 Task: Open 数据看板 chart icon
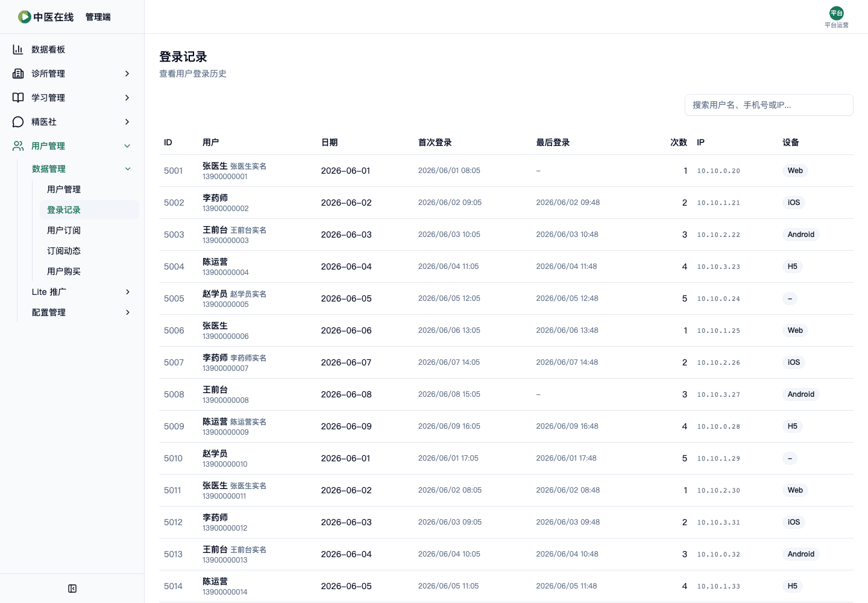coord(18,49)
